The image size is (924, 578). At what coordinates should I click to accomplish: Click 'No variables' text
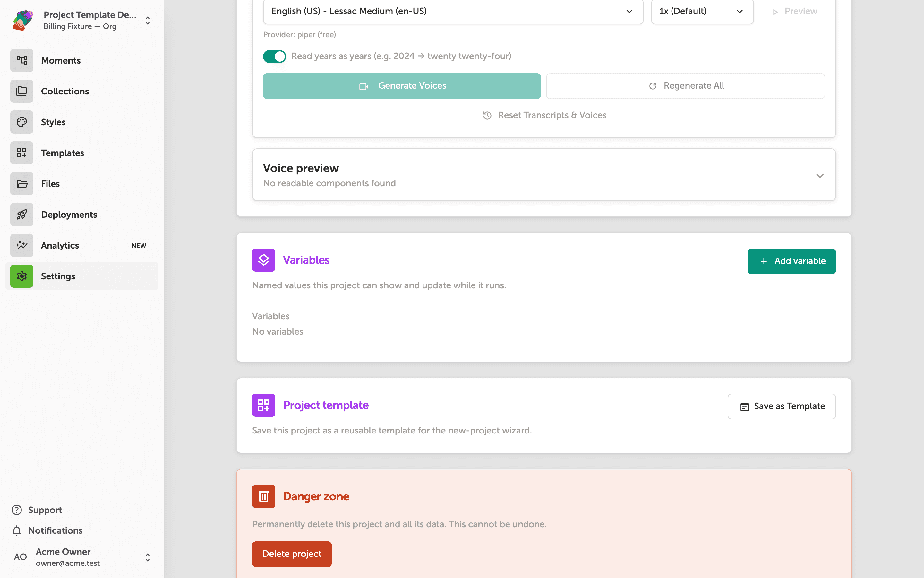[278, 332]
